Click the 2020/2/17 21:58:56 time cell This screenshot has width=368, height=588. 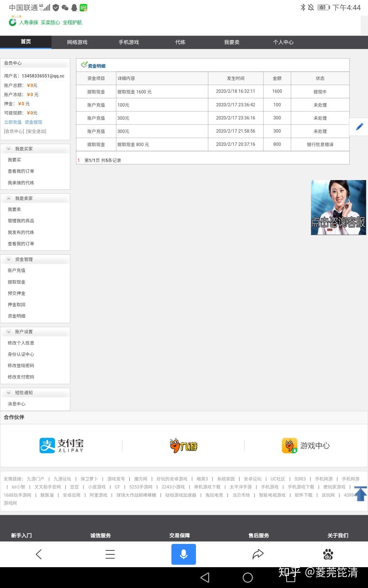[x=236, y=131]
